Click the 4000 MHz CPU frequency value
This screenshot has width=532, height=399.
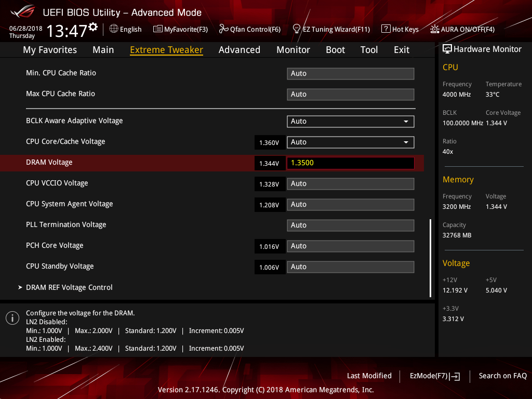tap(457, 95)
